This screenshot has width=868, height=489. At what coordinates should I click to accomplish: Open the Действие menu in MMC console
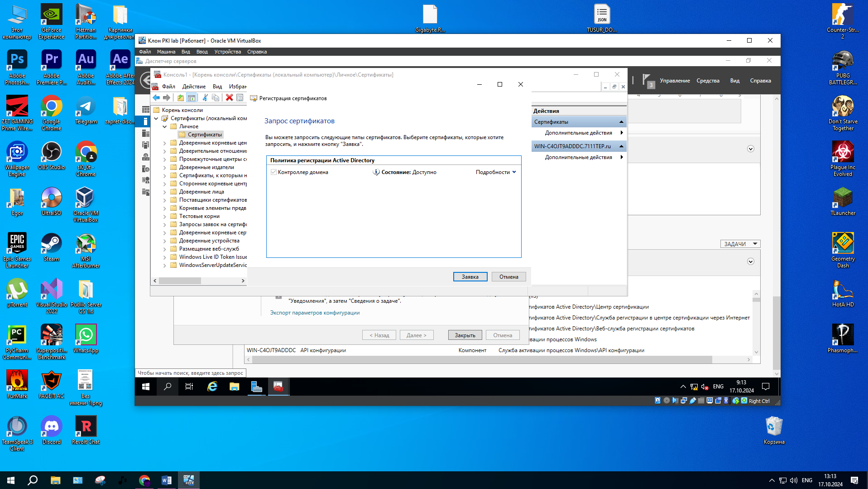click(x=194, y=87)
